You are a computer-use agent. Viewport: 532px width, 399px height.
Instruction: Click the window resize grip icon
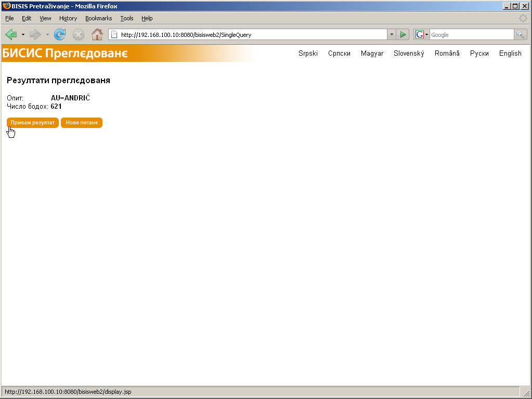(x=527, y=393)
